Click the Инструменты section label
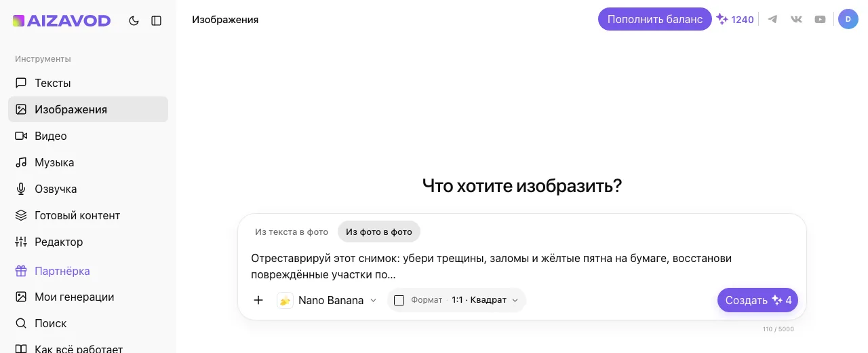This screenshot has width=868, height=353. (x=43, y=59)
